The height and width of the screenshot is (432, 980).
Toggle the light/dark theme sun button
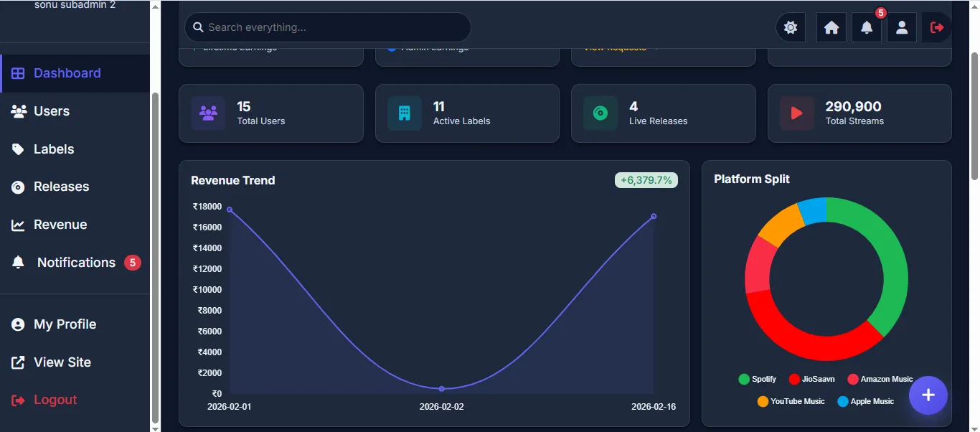(791, 27)
